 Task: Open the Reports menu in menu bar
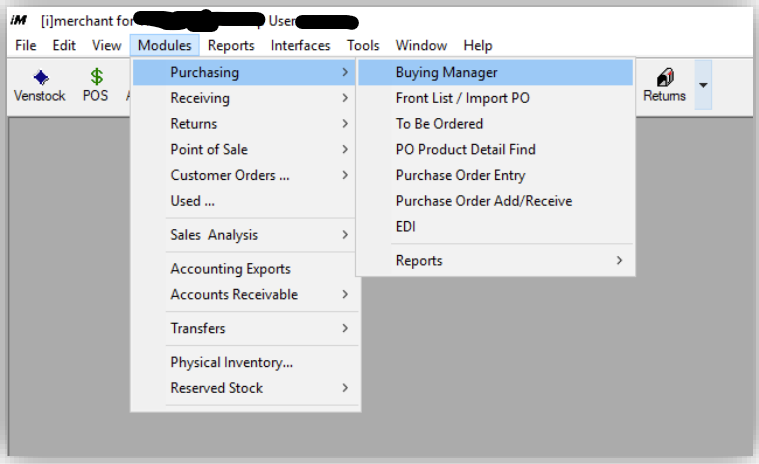pyautogui.click(x=231, y=45)
